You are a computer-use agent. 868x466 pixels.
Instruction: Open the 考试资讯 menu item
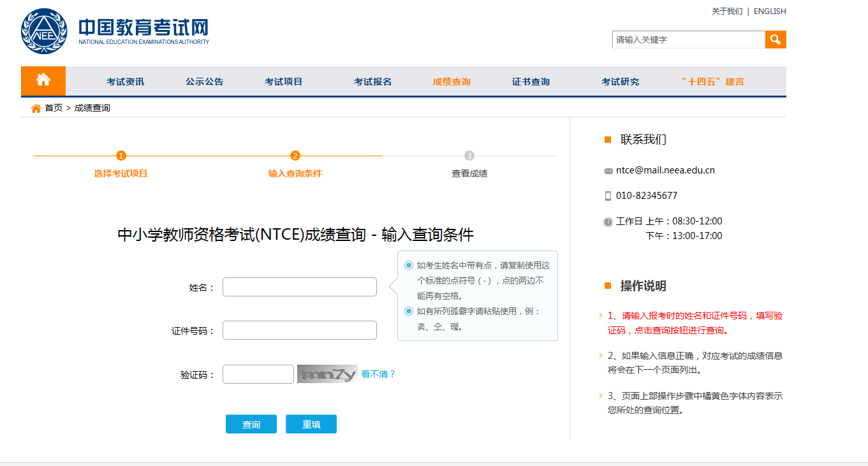(125, 82)
